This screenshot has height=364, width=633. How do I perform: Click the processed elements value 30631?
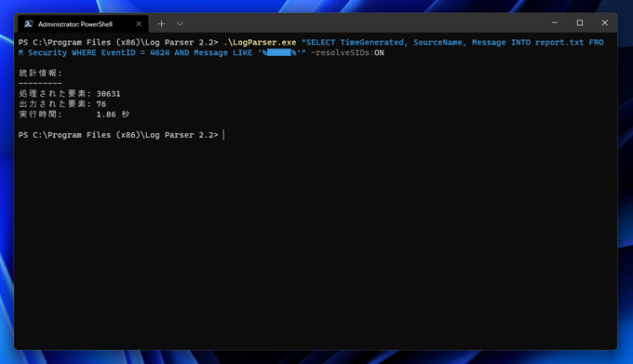[108, 94]
